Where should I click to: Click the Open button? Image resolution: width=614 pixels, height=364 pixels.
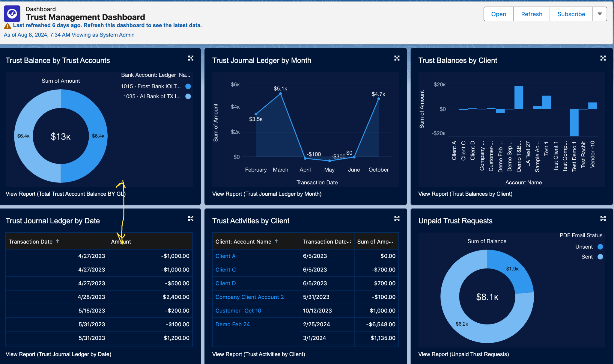pyautogui.click(x=499, y=14)
